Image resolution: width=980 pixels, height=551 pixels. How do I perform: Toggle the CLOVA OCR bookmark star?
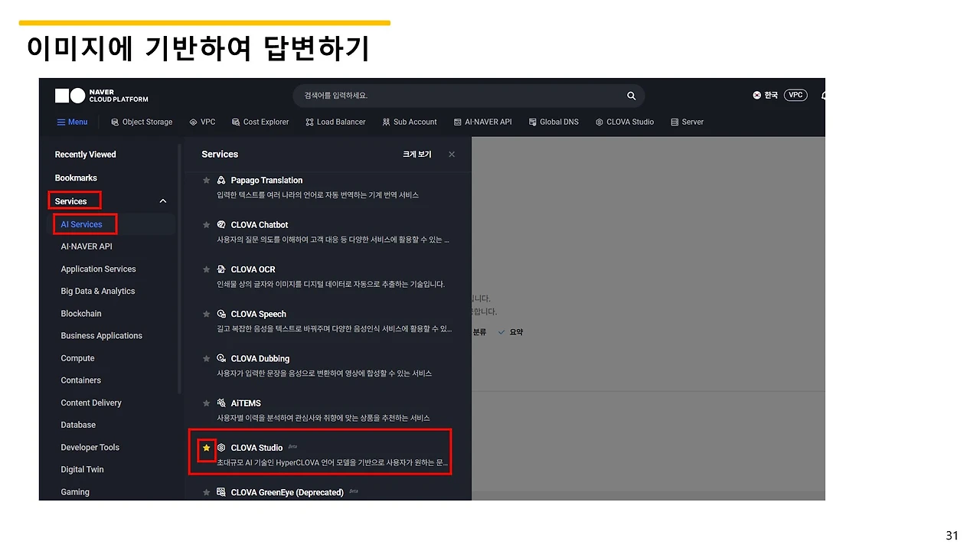206,269
